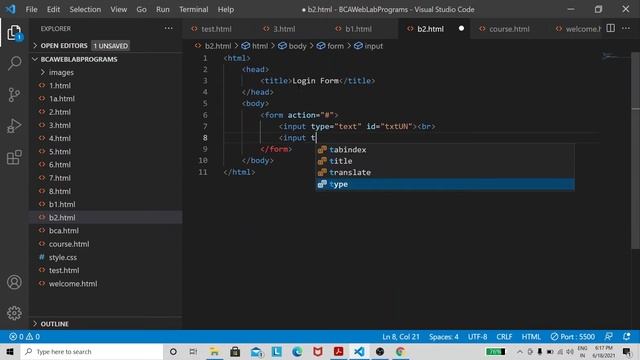Open the Explorer view in activity bar
This screenshot has width=640, height=360.
click(x=14, y=33)
